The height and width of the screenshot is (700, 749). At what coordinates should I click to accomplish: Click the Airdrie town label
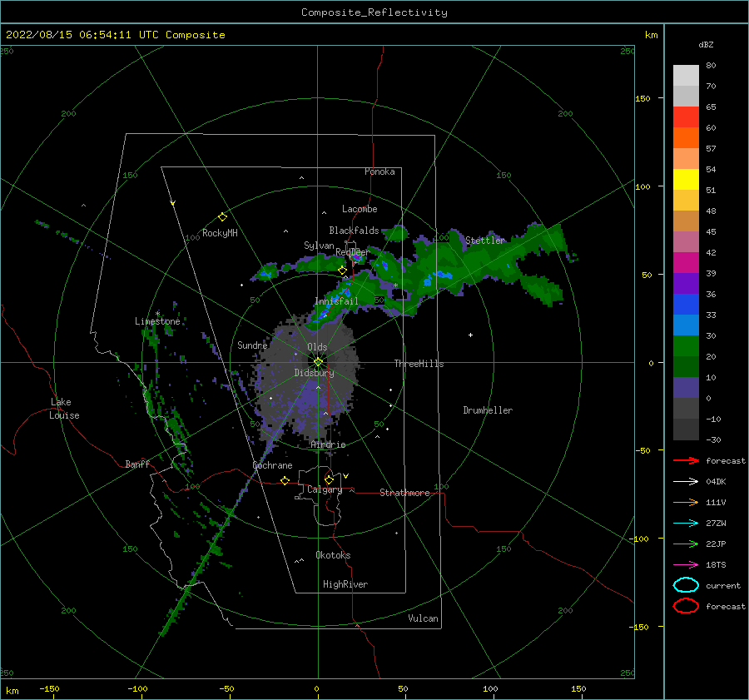[x=328, y=444]
